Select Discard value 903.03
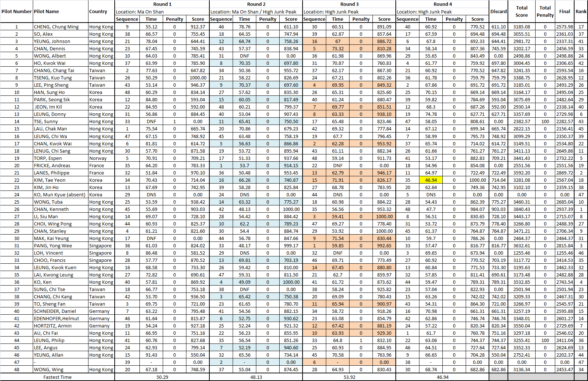 [498, 209]
